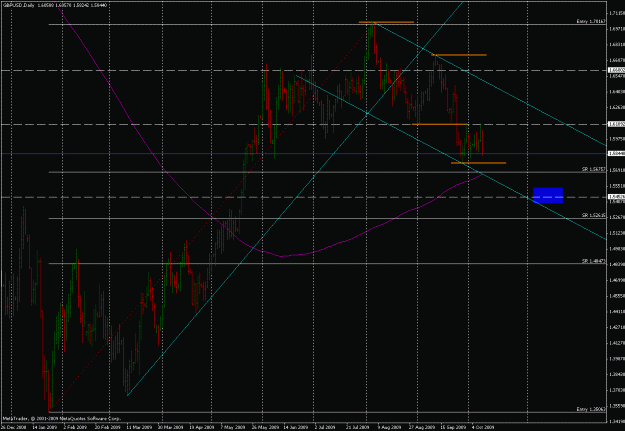Click the 4 Oct 2009 date label
This screenshot has width=625, height=431.
coord(483,427)
